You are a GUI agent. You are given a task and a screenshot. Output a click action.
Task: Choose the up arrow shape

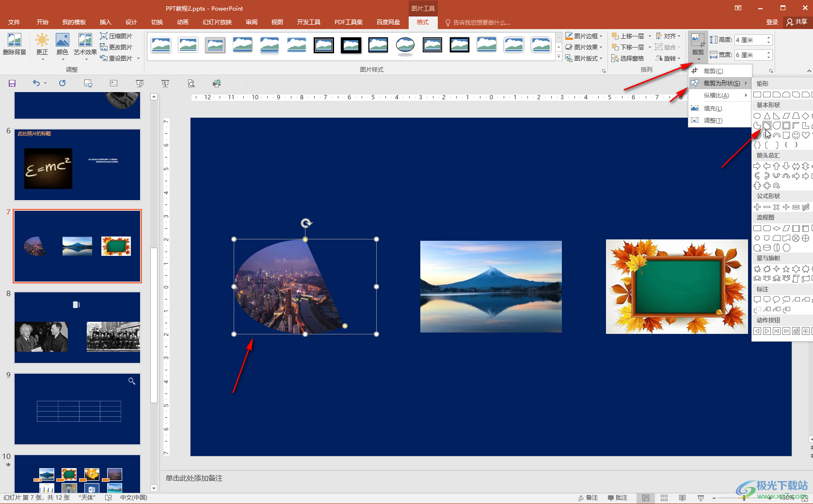(777, 167)
